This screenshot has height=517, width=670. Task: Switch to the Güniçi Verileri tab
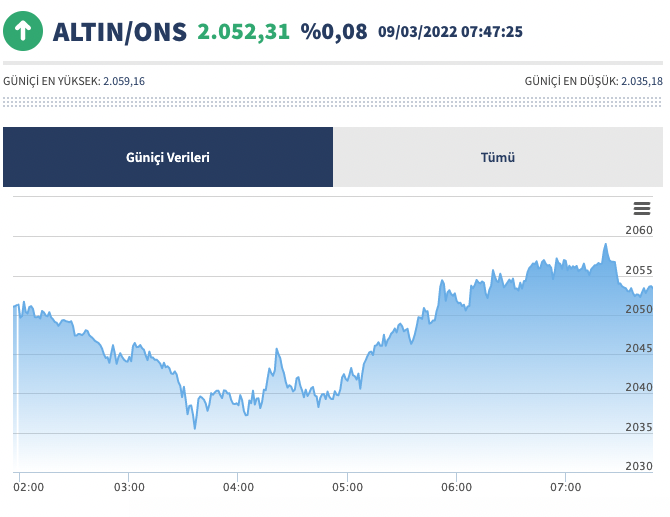pos(168,157)
